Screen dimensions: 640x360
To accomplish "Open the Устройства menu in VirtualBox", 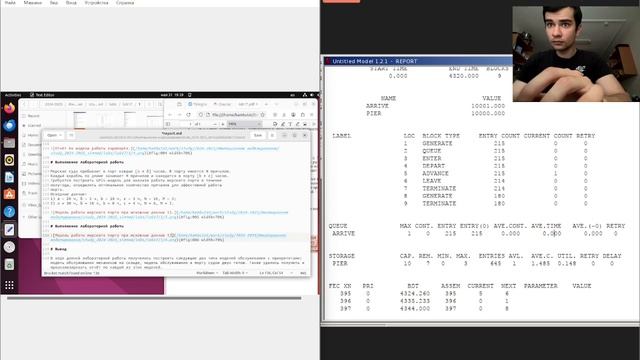I will 96,2.
